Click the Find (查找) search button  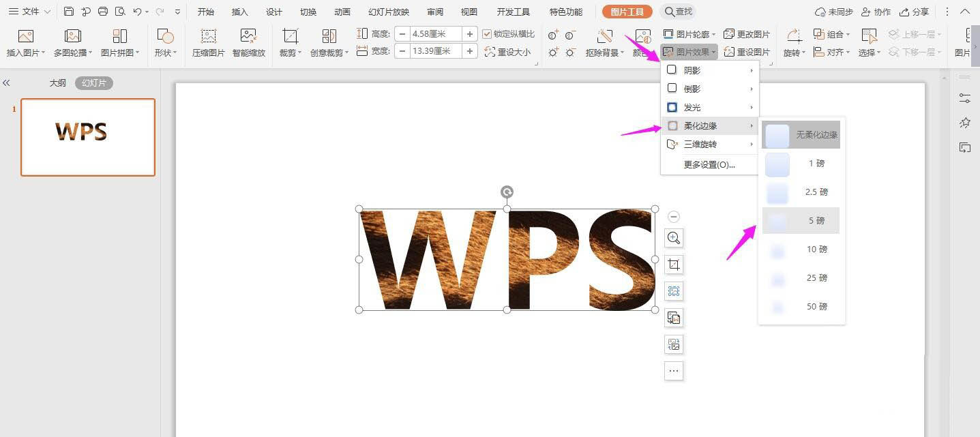click(678, 12)
